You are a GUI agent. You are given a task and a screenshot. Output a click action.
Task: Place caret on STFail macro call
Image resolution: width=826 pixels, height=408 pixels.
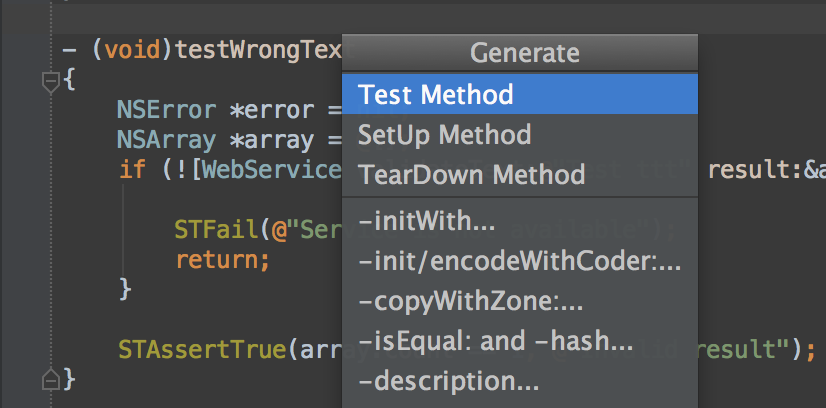pos(217,230)
